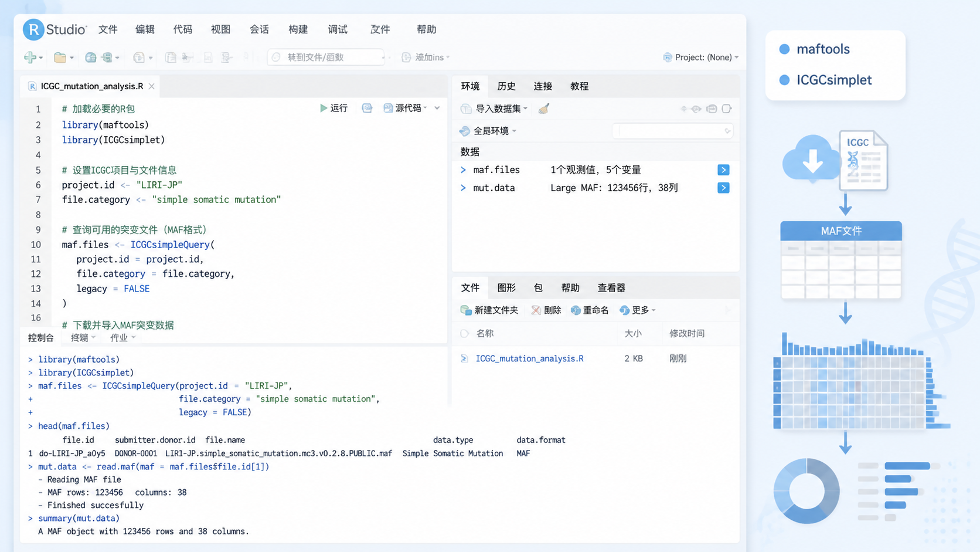Viewport: 980px width, 552px height.
Task: Open the 源代码 dropdown arrow
Action: click(426, 108)
